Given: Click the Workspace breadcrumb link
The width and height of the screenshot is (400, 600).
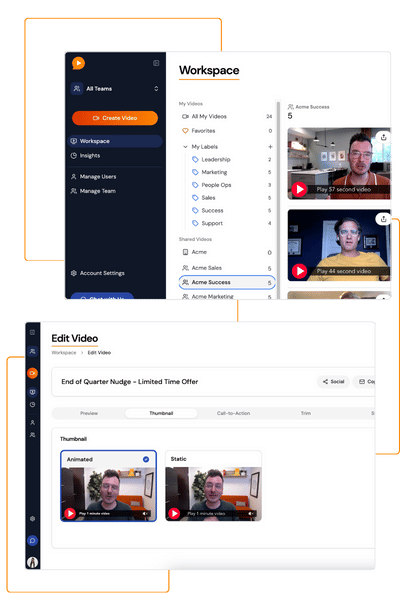Looking at the screenshot, I should tap(64, 353).
